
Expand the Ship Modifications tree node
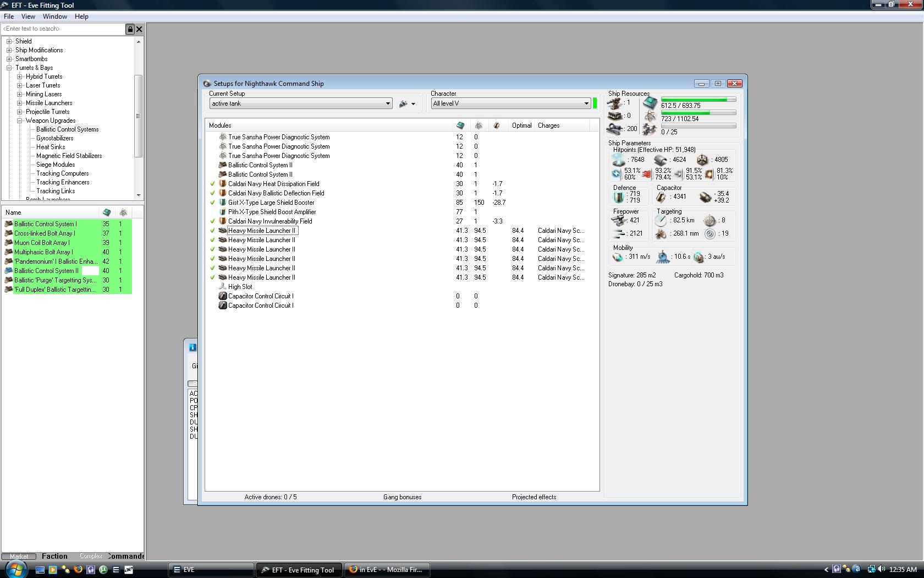[x=9, y=50]
